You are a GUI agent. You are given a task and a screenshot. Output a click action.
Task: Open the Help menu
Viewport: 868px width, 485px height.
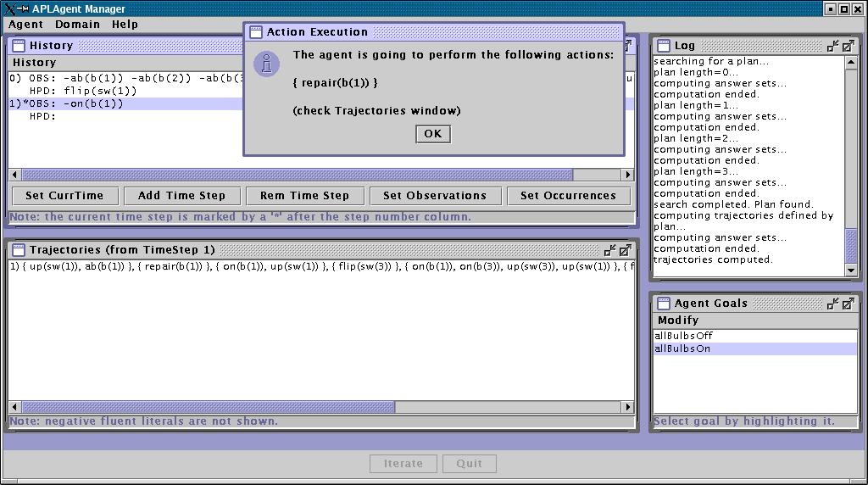click(x=125, y=25)
